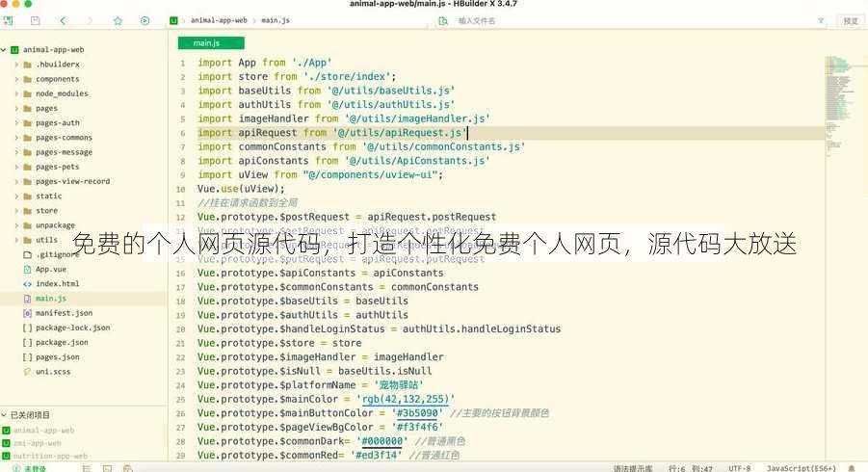Click the animal-app-web project root icon
This screenshot has width=868, height=472.
[x=14, y=49]
